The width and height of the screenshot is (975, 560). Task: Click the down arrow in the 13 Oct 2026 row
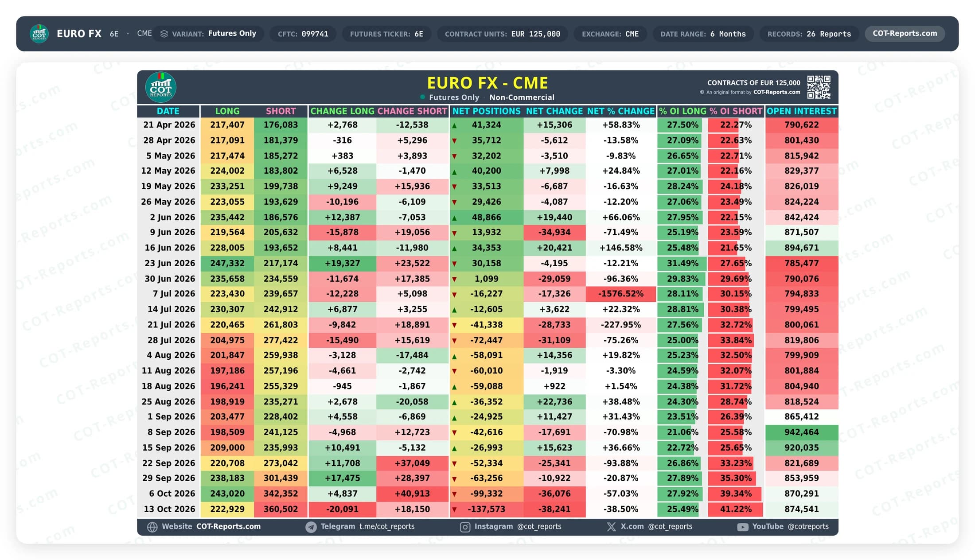pos(454,510)
